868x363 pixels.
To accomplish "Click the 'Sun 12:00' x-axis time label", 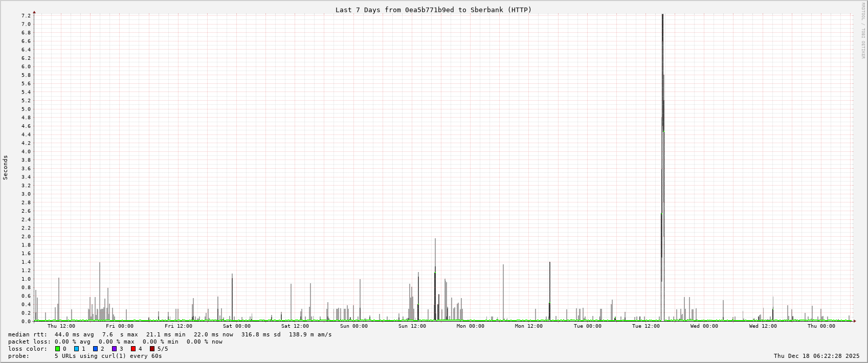I will (x=412, y=326).
